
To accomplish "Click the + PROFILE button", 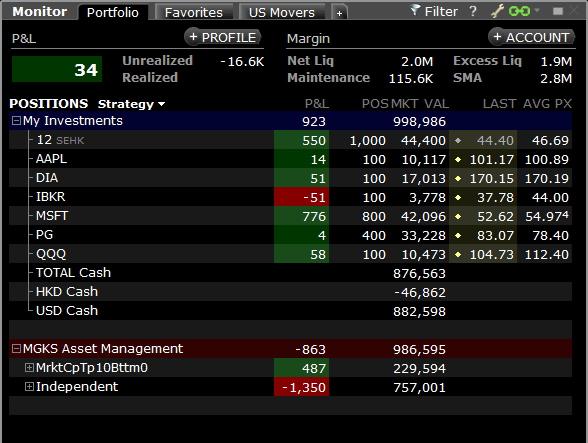I will [223, 38].
